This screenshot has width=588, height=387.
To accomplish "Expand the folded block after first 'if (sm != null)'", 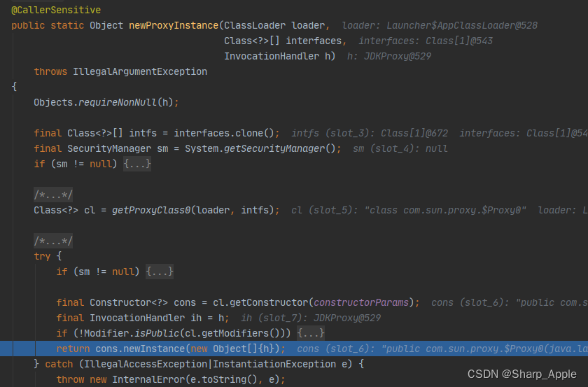I will [137, 164].
